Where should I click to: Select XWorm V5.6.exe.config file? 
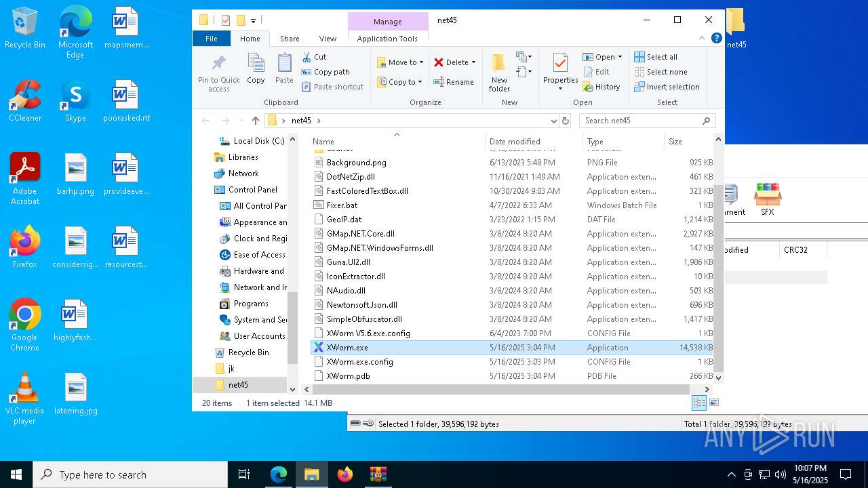512,333
